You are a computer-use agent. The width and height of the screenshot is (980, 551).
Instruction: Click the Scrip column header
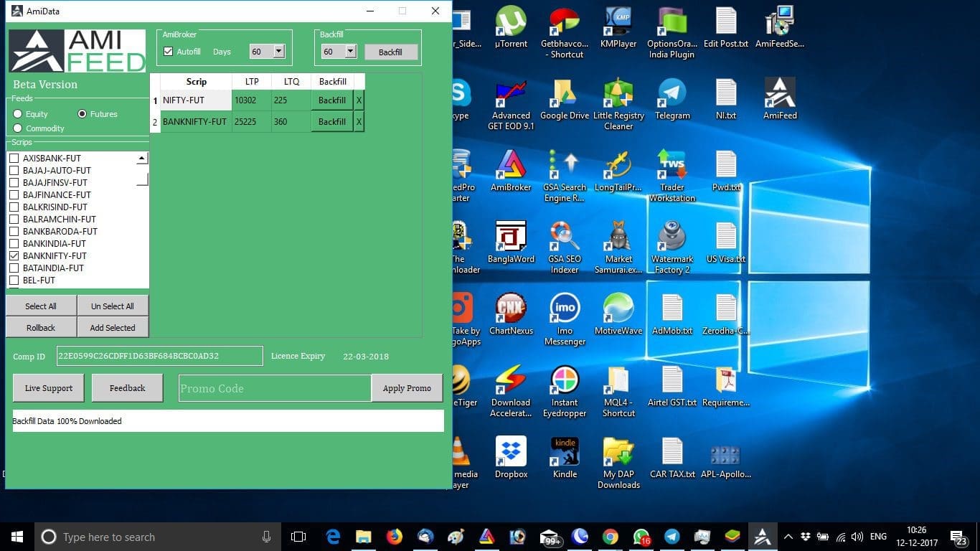coord(197,82)
